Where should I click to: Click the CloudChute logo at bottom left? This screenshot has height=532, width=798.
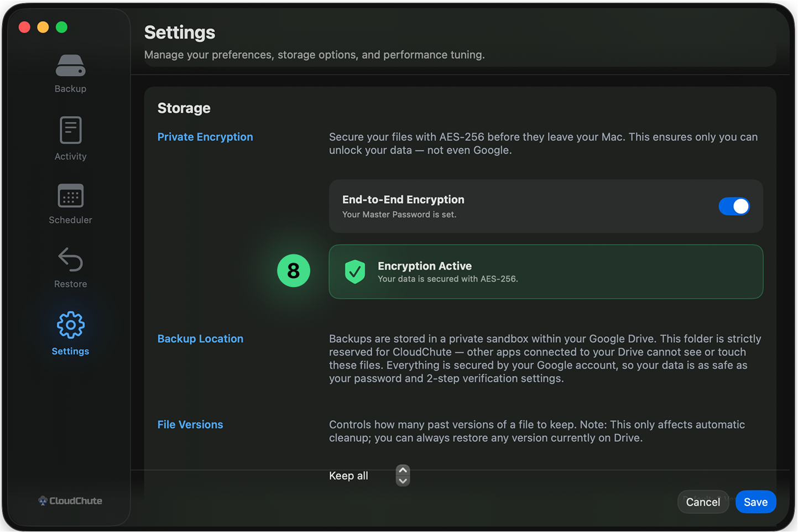(x=70, y=501)
